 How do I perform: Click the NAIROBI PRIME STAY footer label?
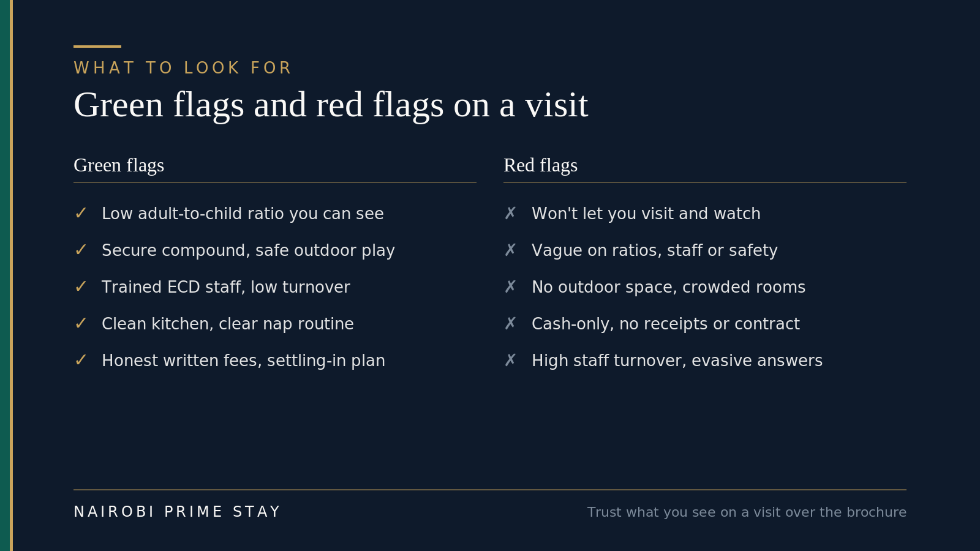177,512
